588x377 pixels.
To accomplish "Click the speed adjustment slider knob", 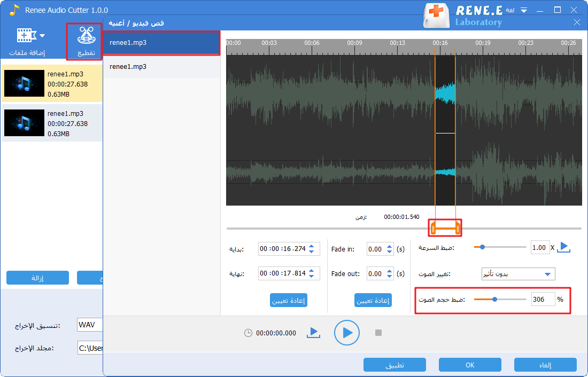I will (x=483, y=247).
